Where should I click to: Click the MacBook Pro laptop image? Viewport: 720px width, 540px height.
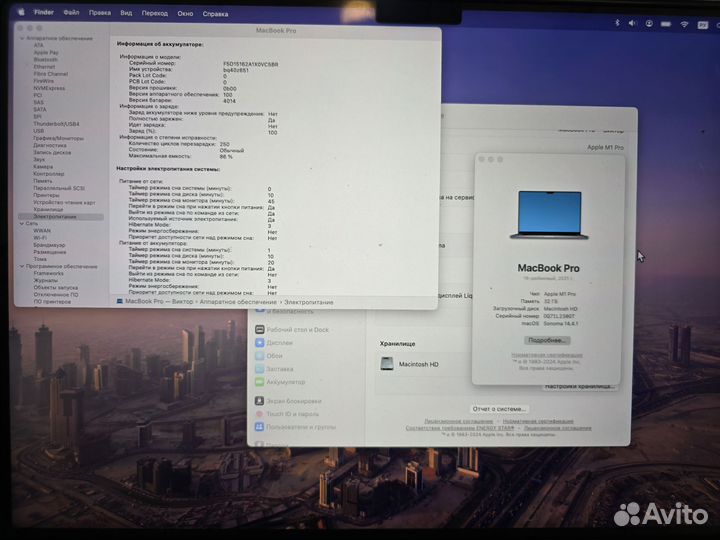pos(549,215)
